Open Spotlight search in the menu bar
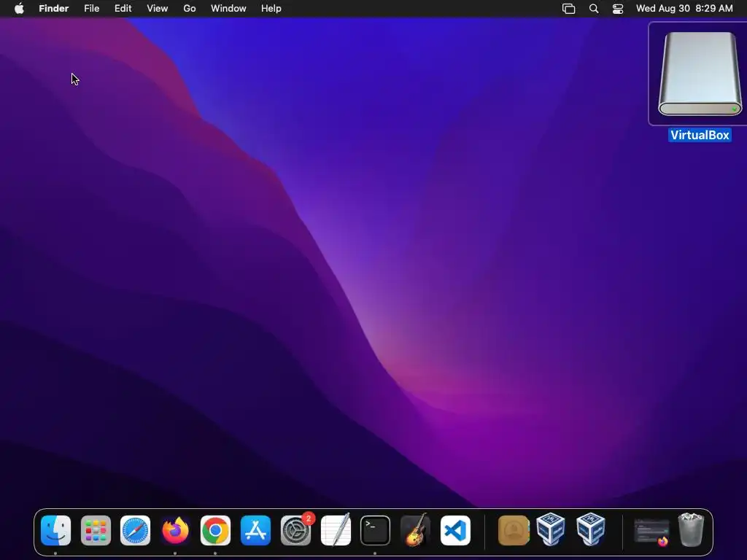The height and width of the screenshot is (560, 747). tap(594, 9)
